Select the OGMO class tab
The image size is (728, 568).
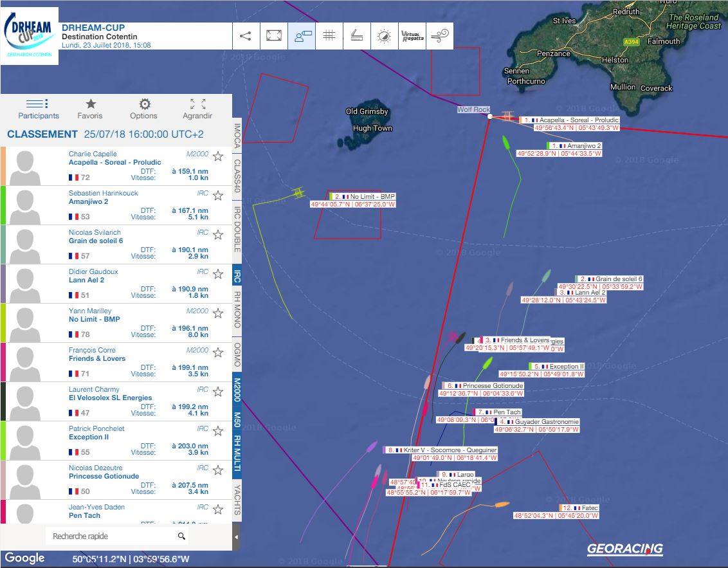(x=237, y=354)
